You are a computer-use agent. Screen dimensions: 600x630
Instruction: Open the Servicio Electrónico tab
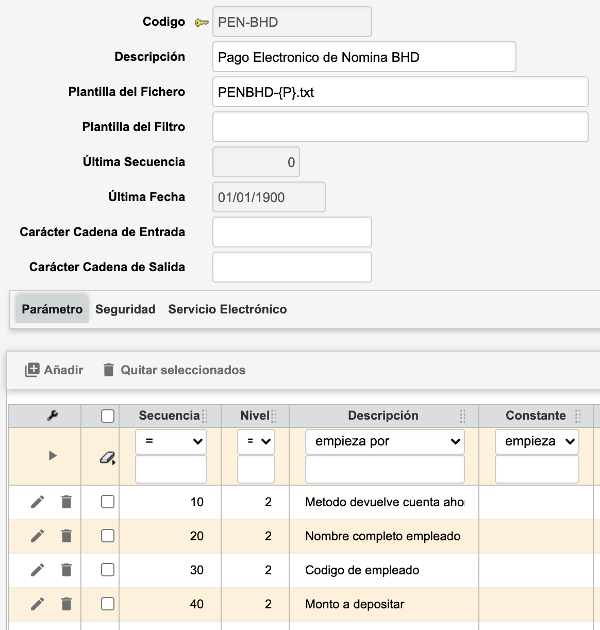pyautogui.click(x=227, y=310)
